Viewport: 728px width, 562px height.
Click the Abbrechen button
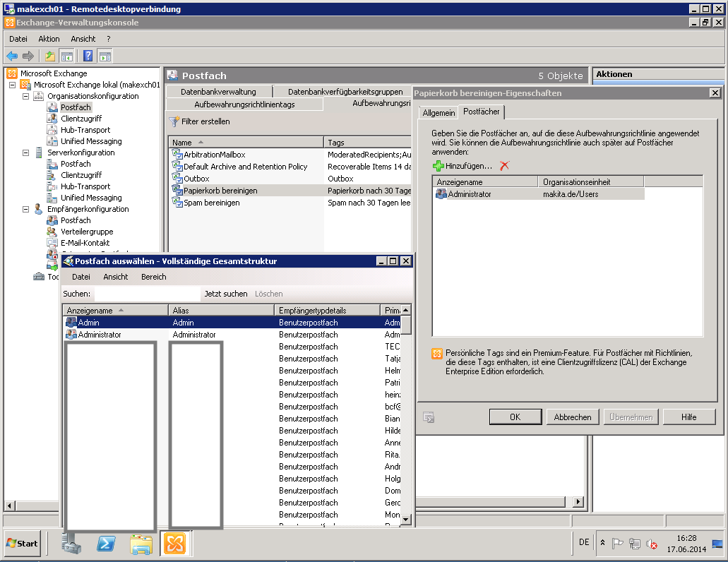coord(573,417)
